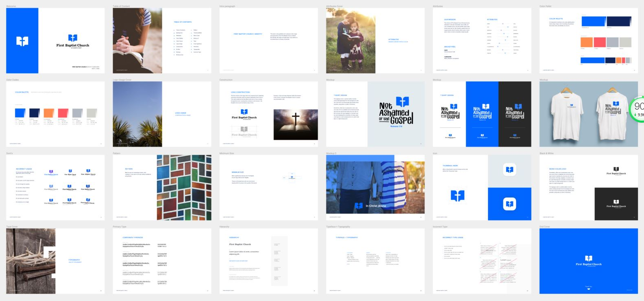The image size is (644, 301).
Task: Select the Table of Content artboard
Action: coord(162,41)
